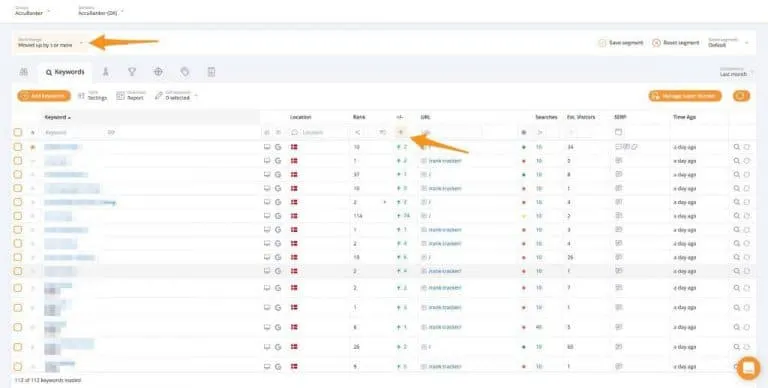Click the magnifier icon in the rank 114 row

(x=736, y=216)
